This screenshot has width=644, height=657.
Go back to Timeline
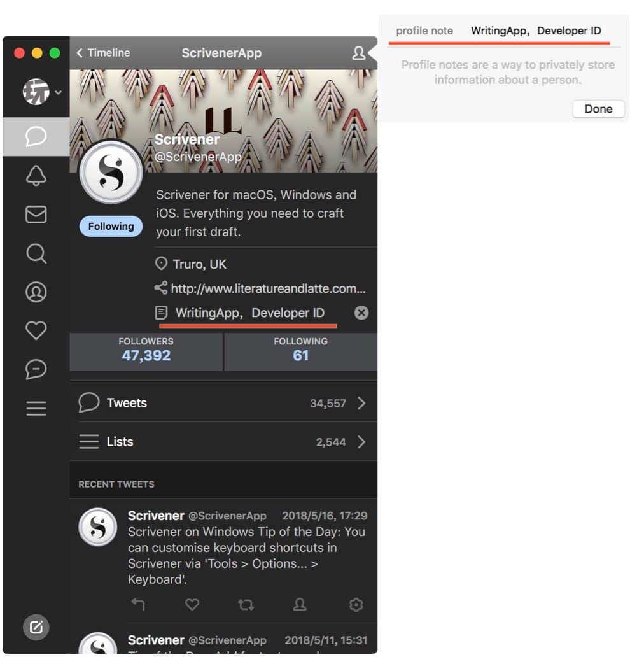(x=104, y=53)
